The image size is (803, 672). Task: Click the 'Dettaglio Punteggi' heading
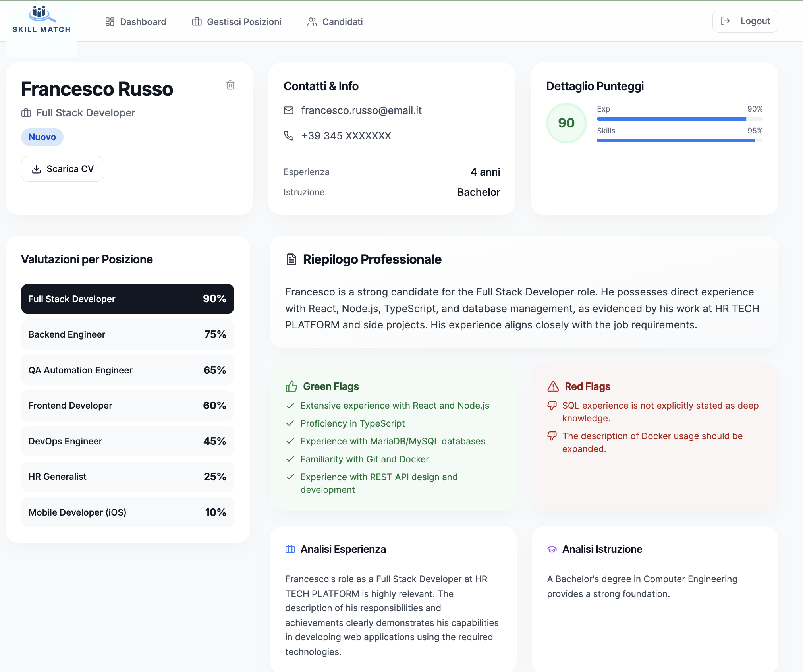coord(595,86)
